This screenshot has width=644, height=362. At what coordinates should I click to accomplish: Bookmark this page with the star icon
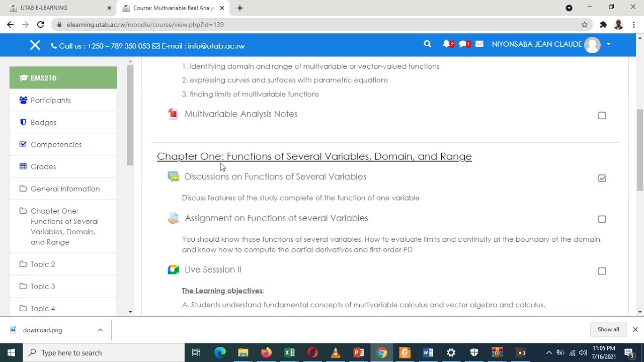tap(584, 24)
